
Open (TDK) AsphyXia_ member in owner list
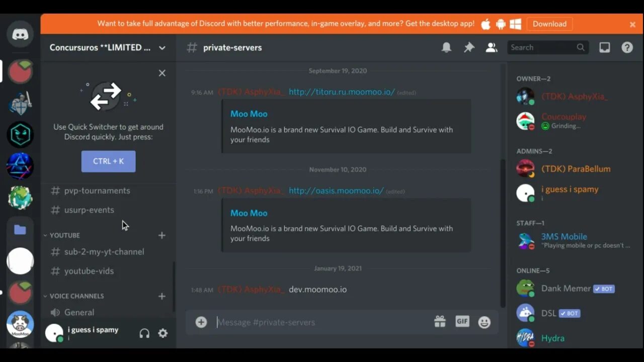point(575,96)
